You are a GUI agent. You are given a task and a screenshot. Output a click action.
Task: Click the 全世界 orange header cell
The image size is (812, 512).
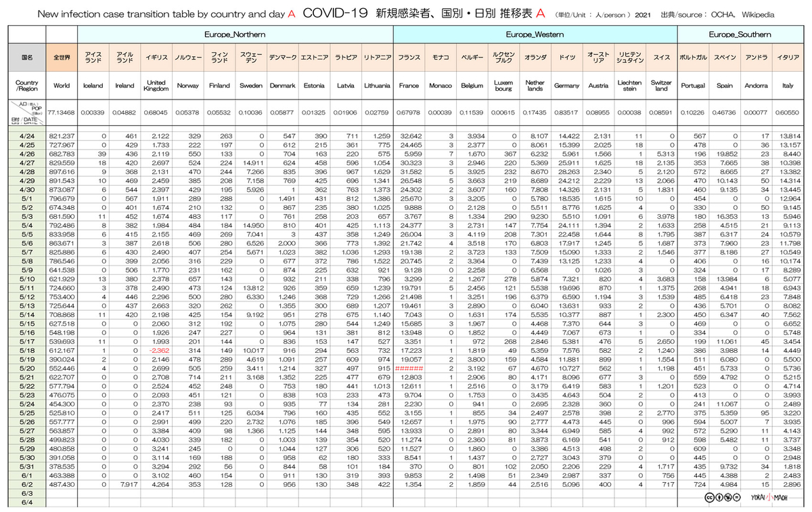[62, 58]
